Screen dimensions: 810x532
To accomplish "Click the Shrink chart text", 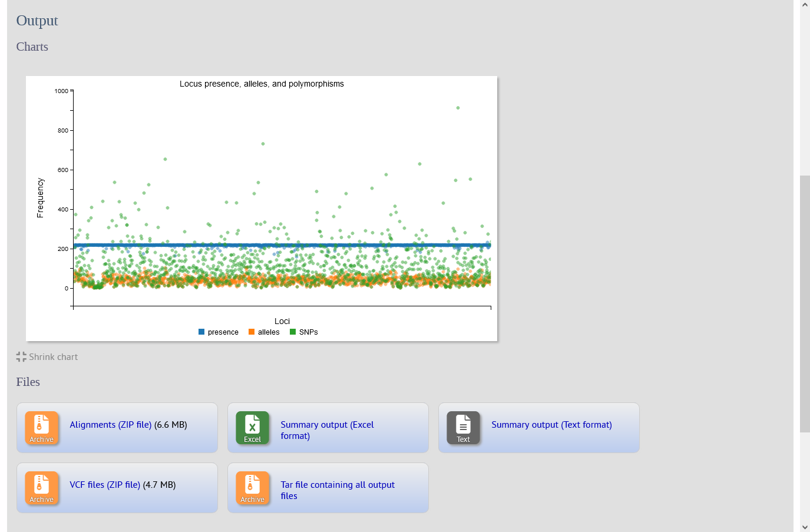I will click(x=53, y=357).
